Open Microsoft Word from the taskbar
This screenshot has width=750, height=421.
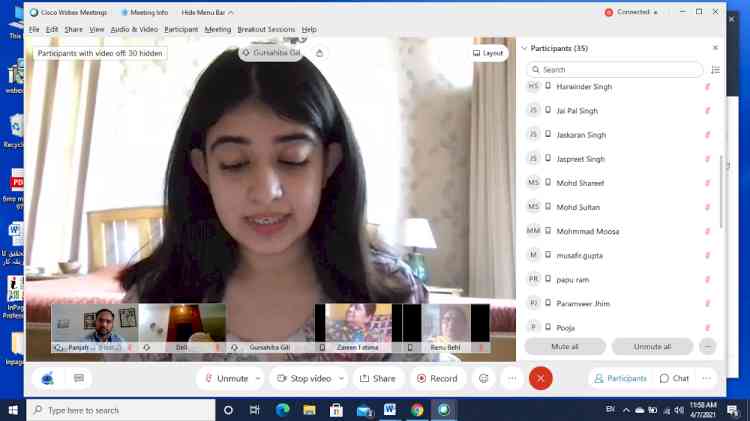pyautogui.click(x=389, y=410)
